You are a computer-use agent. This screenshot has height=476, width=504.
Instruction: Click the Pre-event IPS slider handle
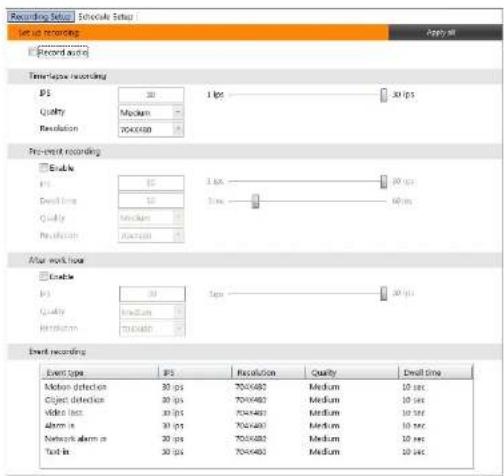point(384,182)
